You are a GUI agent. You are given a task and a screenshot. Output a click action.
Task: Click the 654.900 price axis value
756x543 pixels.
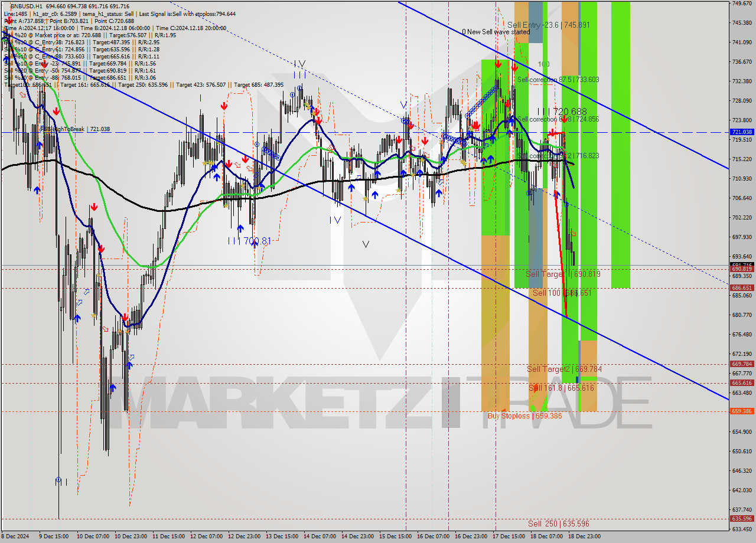point(742,432)
